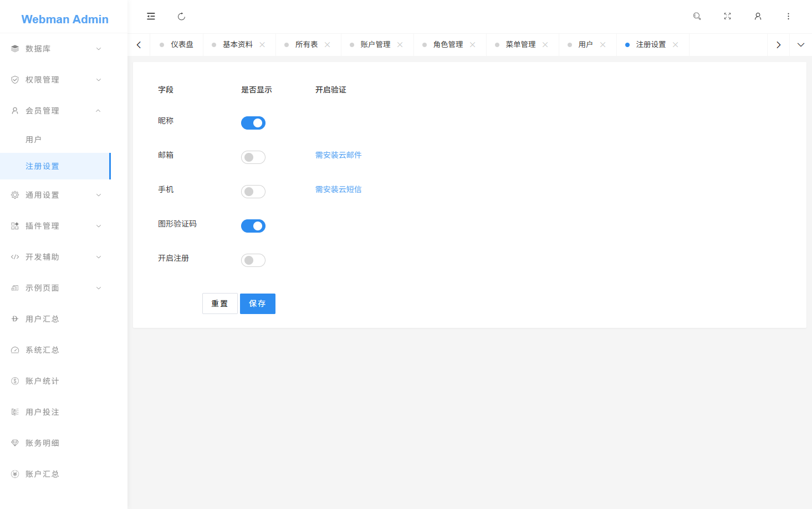Click the 数据库 database icon in the sidebar
The height and width of the screenshot is (509, 812).
click(14, 48)
